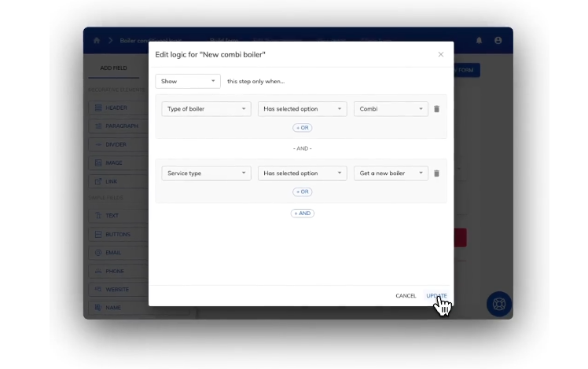The image size is (588, 369).
Task: Click the home icon in breadcrumb
Action: click(x=97, y=41)
